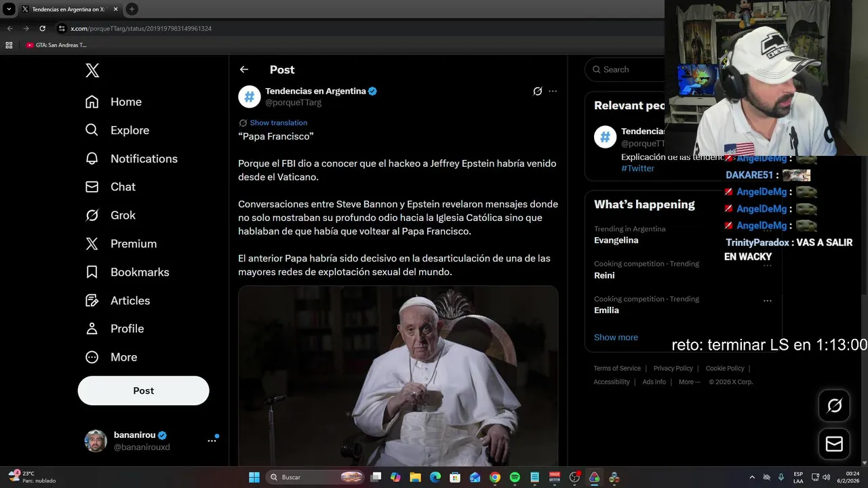Open Google Chrome from the taskbar
The height and width of the screenshot is (488, 868).
[x=495, y=477]
